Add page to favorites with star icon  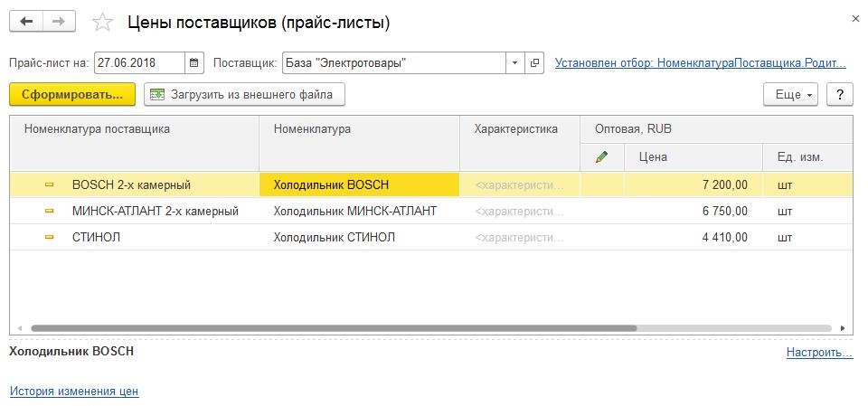[102, 23]
